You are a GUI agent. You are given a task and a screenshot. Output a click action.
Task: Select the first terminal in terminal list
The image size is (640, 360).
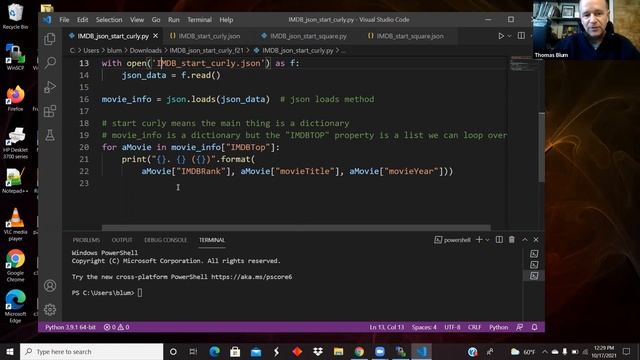534,254
